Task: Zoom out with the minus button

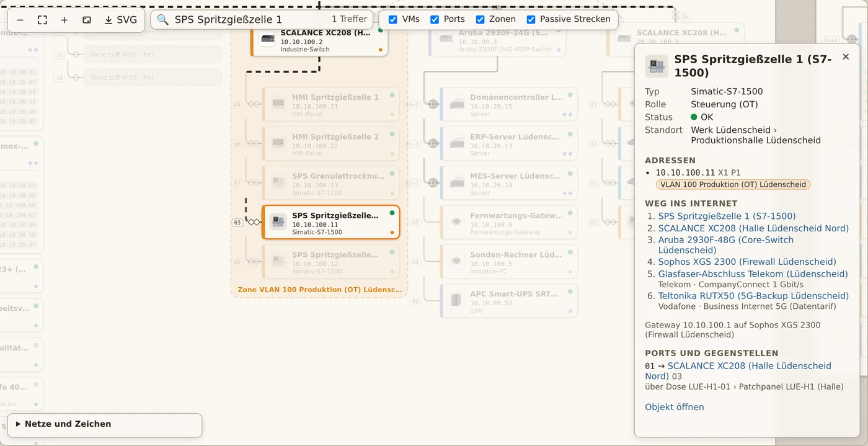Action: 20,20
